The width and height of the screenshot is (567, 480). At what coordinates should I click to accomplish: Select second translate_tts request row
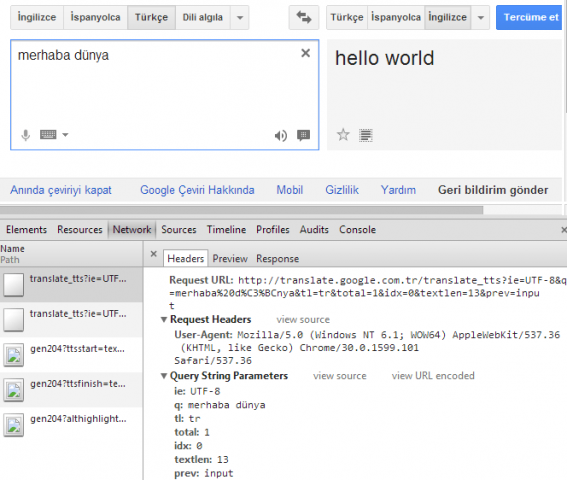tap(71, 320)
